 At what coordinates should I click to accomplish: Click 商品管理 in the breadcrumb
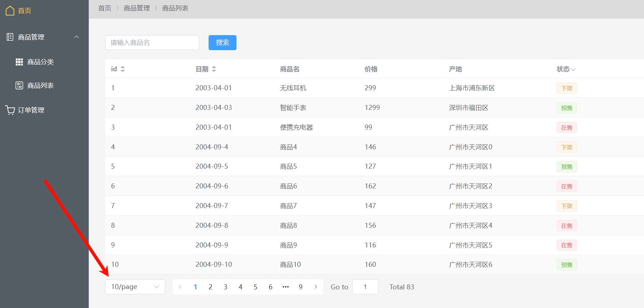click(137, 8)
